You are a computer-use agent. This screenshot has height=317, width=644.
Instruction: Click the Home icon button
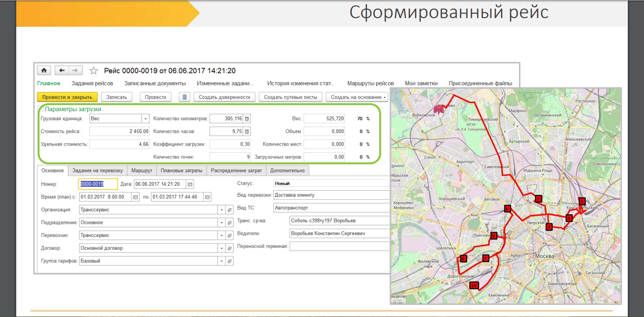coord(44,71)
